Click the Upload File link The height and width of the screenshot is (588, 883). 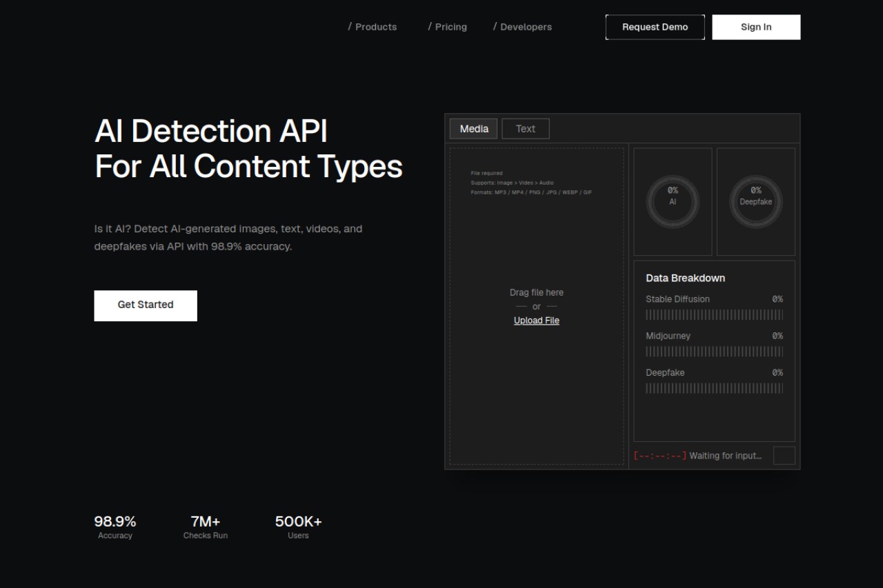(537, 321)
